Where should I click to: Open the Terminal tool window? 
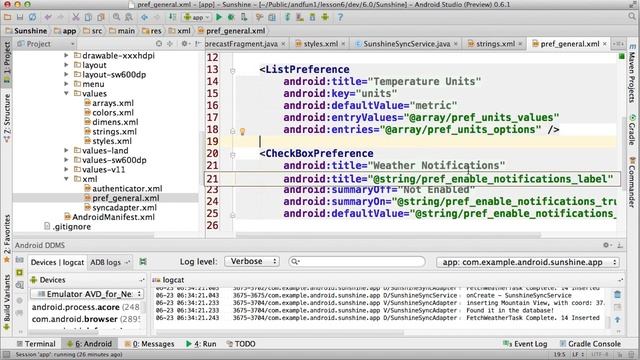click(36, 344)
